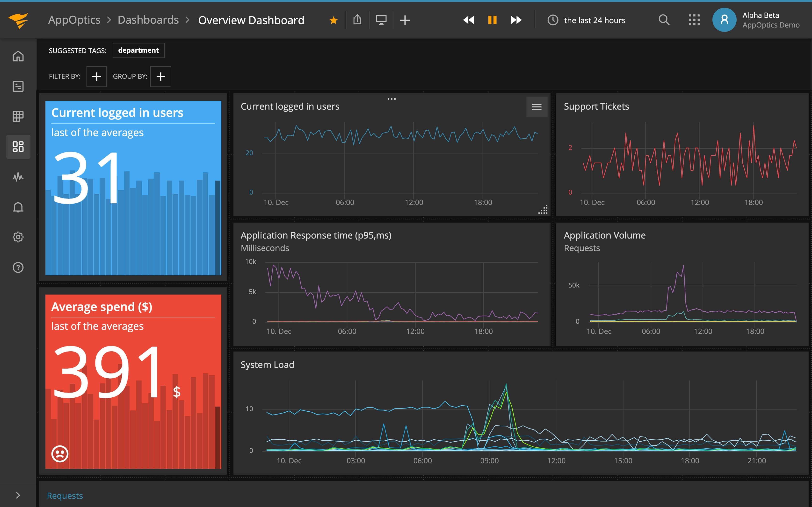
Task: Pause live dashboard updates
Action: [492, 20]
